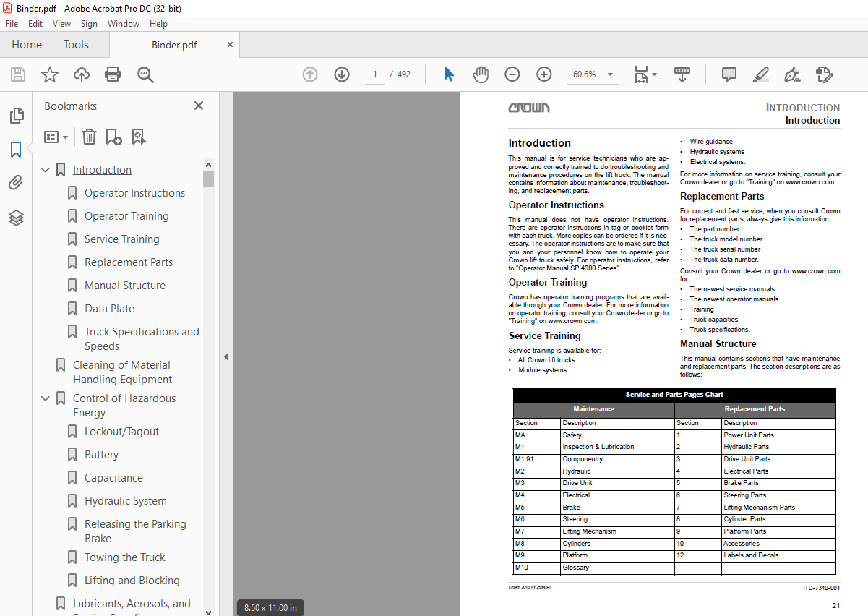Image resolution: width=868 pixels, height=616 pixels.
Task: Create a new bookmark
Action: pyautogui.click(x=112, y=137)
